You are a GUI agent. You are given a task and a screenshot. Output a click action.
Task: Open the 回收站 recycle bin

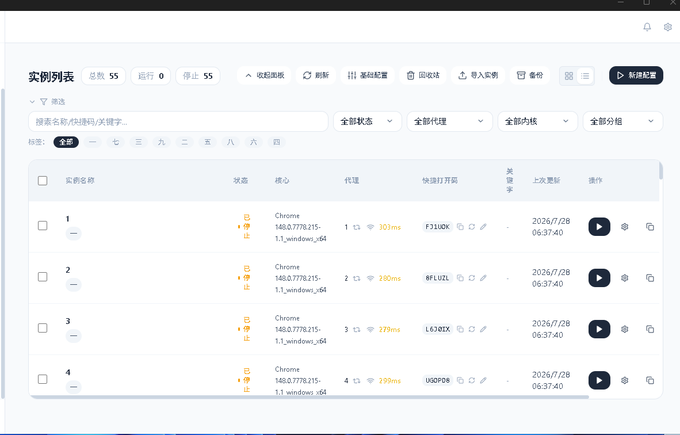tap(423, 75)
